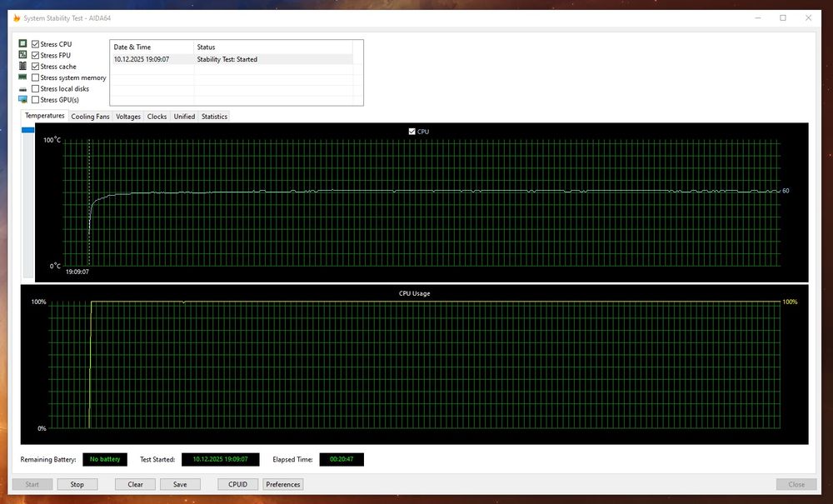Maximize the AIDA64 window
The image size is (833, 504).
783,18
